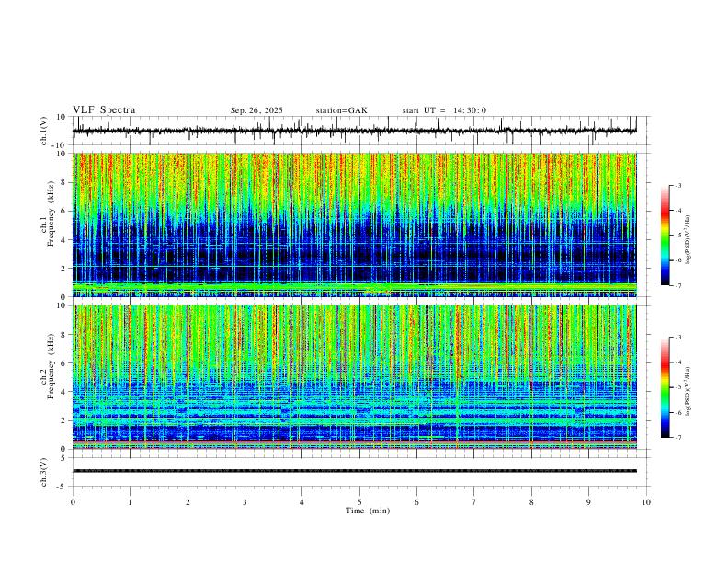The width and height of the screenshot is (728, 563).
Task: Click the ch.2 spectrogram color bar
Action: pyautogui.click(x=665, y=387)
